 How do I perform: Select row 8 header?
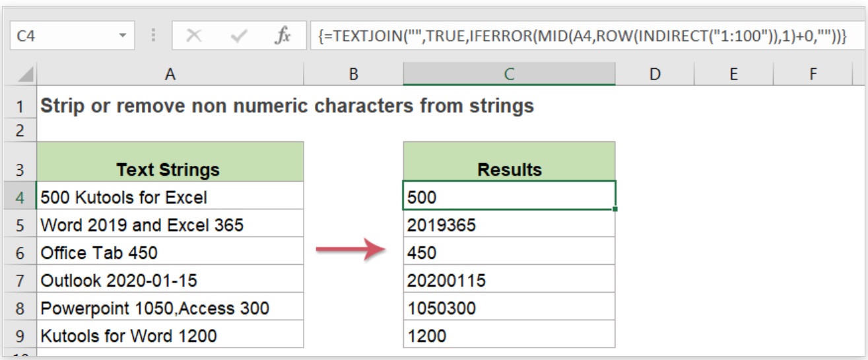coord(20,308)
